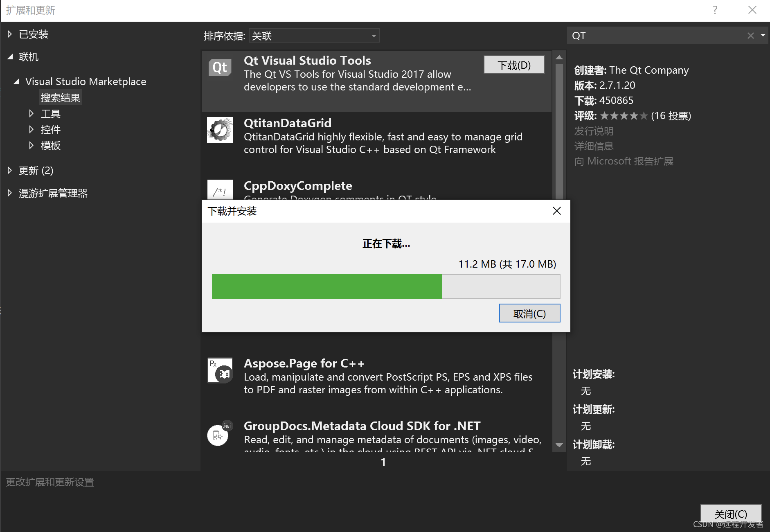Select the QtitanDataGrid result title
This screenshot has height=532, width=770.
[x=288, y=123]
